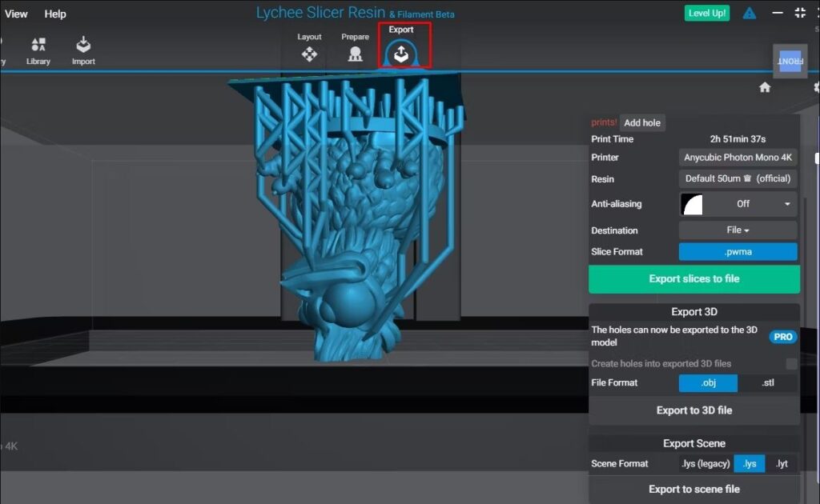
Task: Expand the Anti-aliasing dropdown
Action: click(738, 204)
